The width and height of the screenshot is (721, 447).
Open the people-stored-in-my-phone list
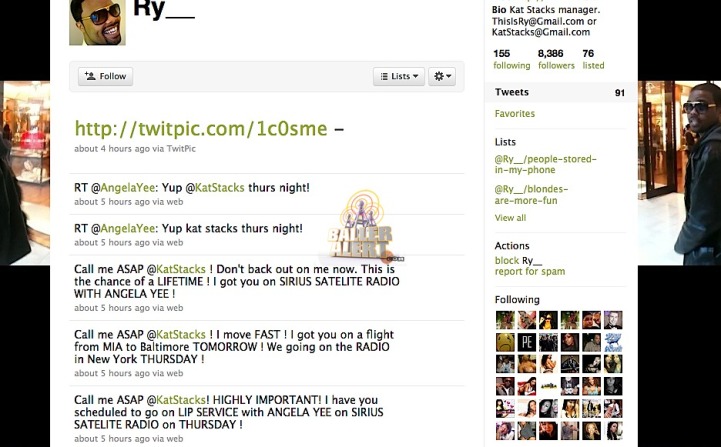pos(545,164)
